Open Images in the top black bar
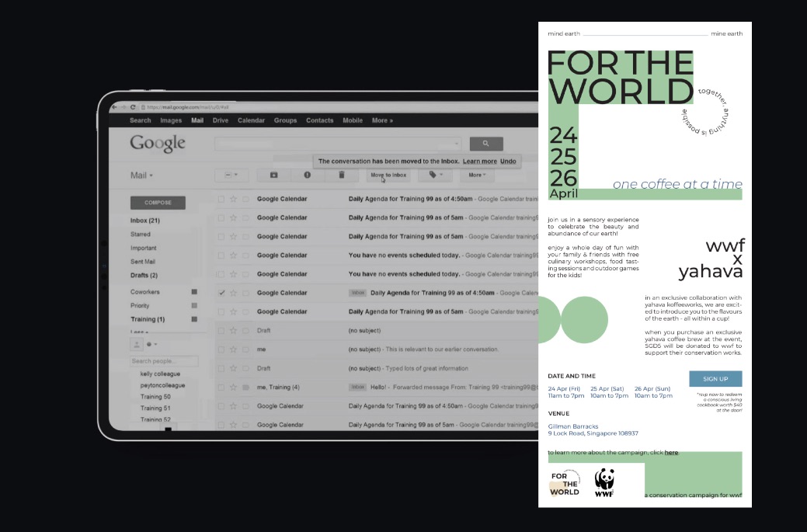 [171, 120]
